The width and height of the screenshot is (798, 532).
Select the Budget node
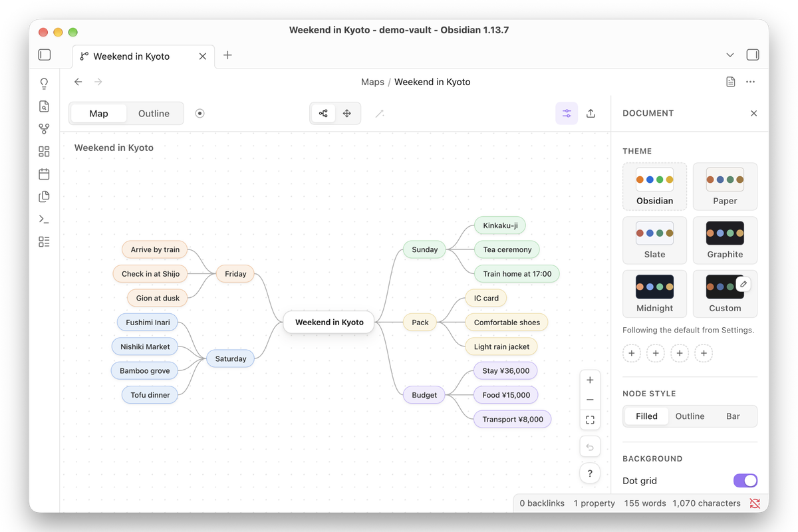point(424,395)
